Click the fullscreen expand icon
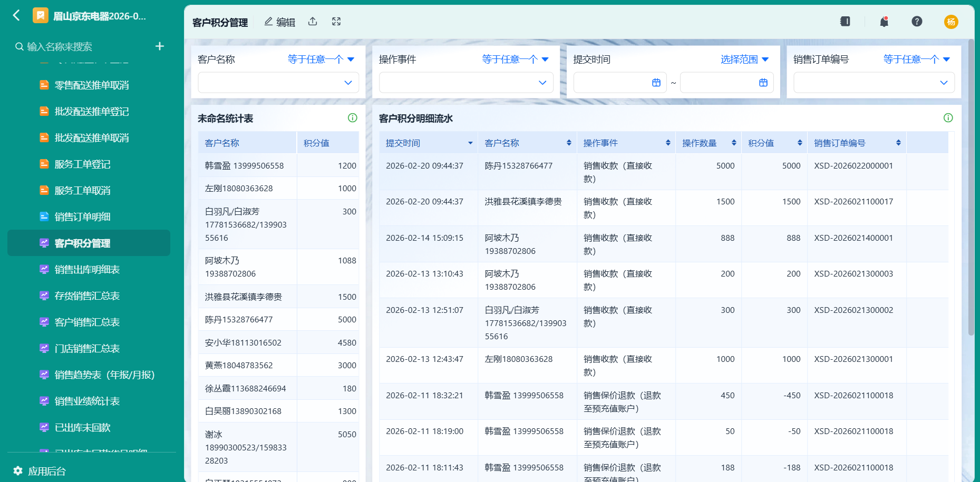Viewport: 980px width, 482px height. (336, 22)
